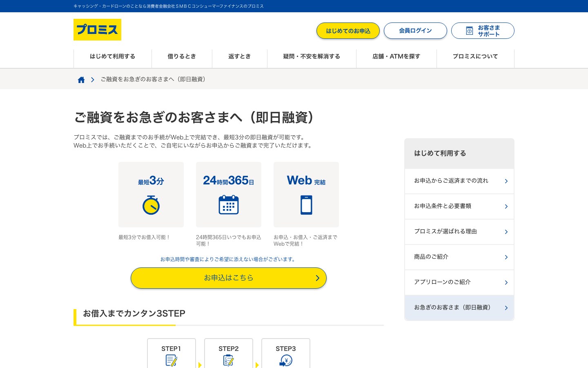This screenshot has height=368, width=588.
Task: Open お申込からご返済までの流れ sidebar link
Action: point(459,181)
